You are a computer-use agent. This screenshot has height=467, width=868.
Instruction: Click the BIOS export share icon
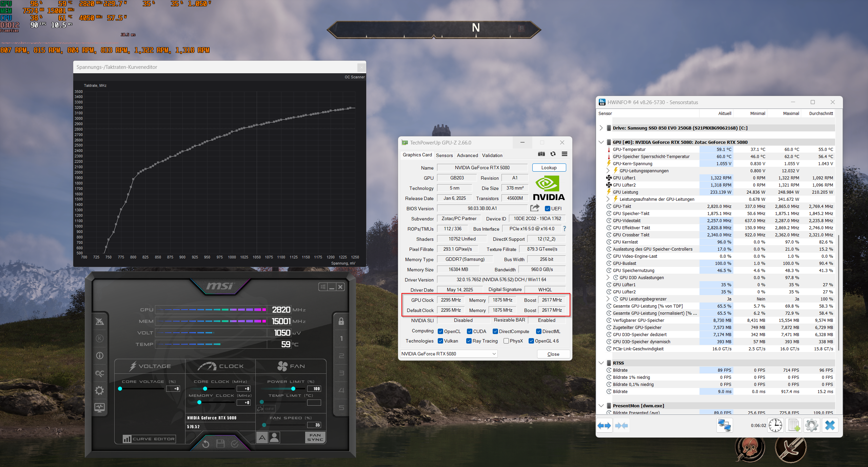535,208
